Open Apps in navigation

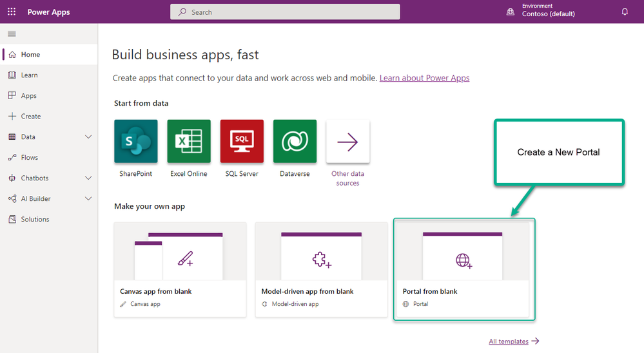(x=49, y=95)
